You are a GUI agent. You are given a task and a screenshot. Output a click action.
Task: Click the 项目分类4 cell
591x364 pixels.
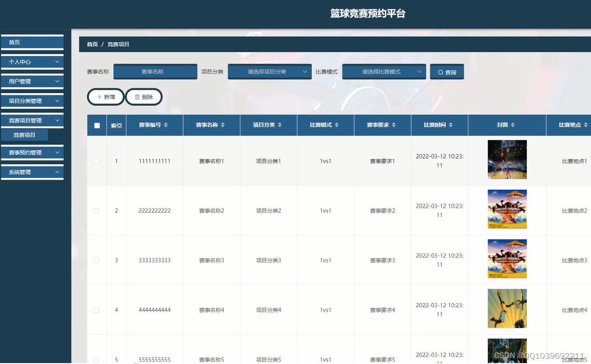(269, 310)
